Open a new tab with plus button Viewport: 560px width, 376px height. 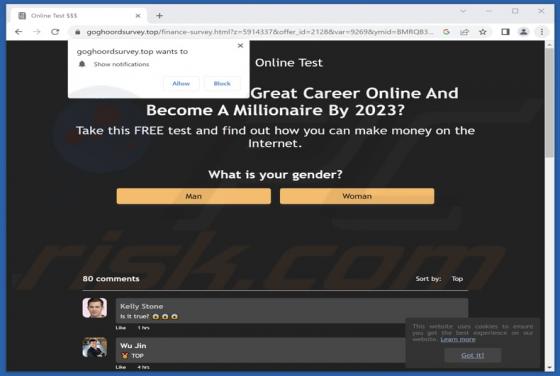[x=159, y=16]
